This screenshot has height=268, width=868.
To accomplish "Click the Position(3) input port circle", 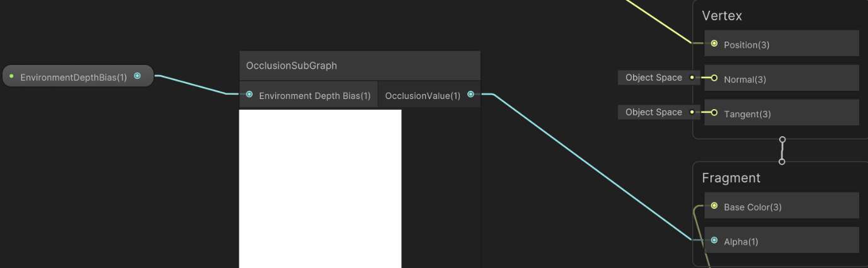I will pos(714,44).
